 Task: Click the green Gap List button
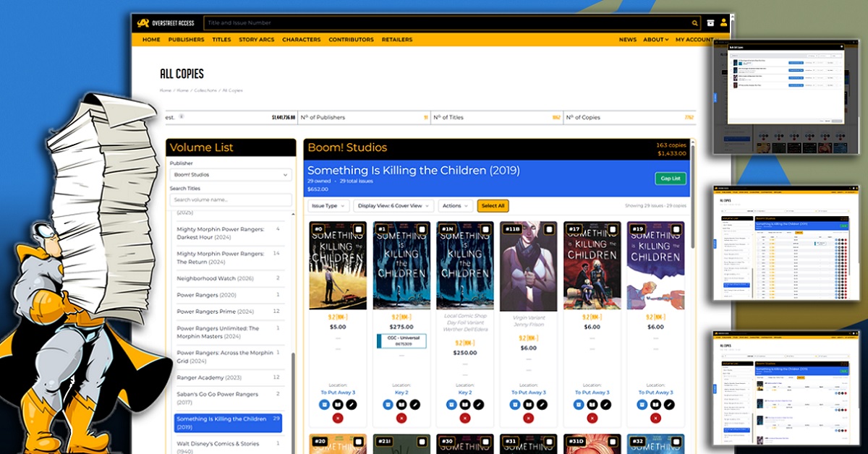point(670,178)
